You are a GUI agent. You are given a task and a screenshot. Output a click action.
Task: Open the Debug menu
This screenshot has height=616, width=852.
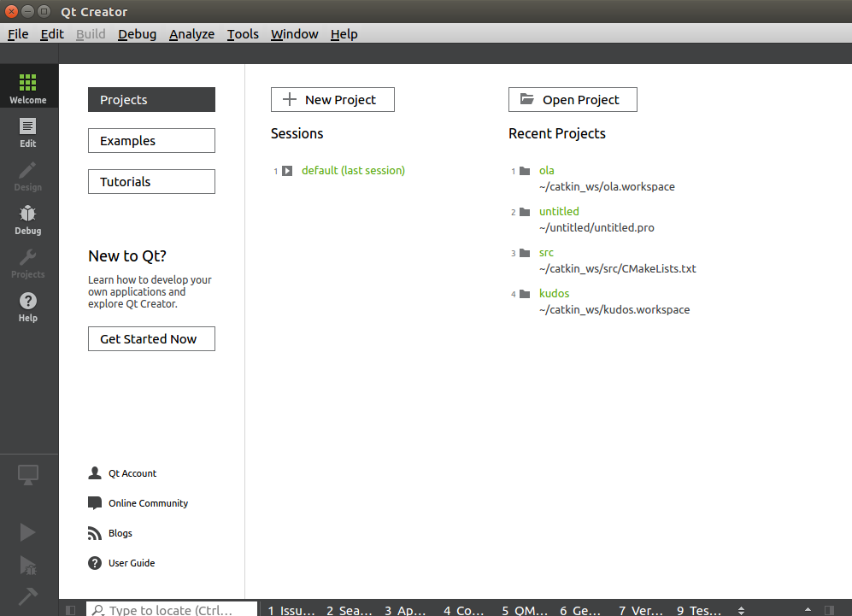point(137,34)
